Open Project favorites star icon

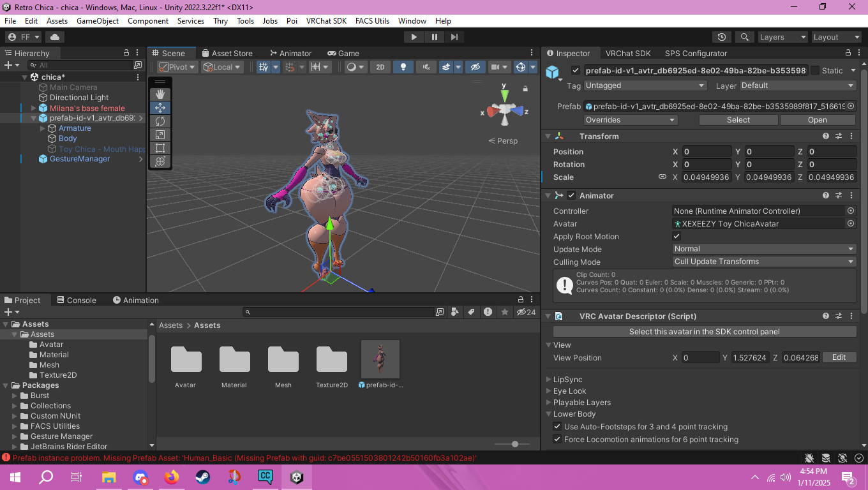click(x=505, y=312)
